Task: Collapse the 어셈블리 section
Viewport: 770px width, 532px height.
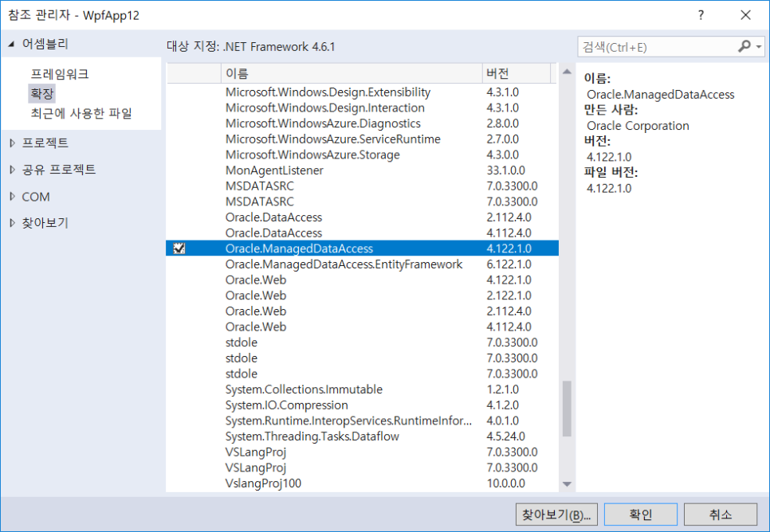Action: (x=11, y=44)
